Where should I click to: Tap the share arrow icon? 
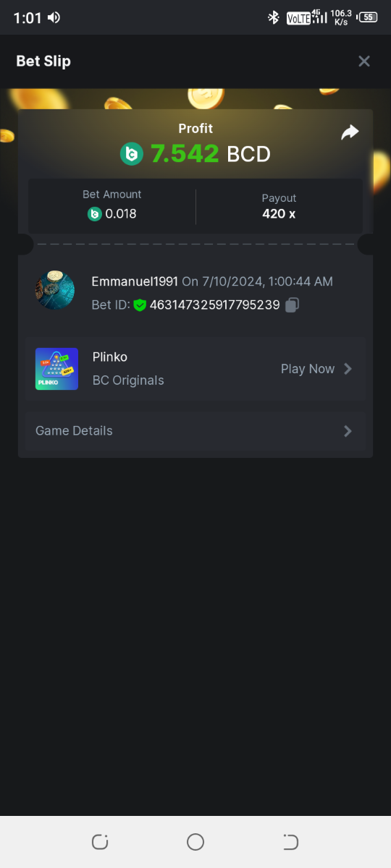tap(350, 132)
